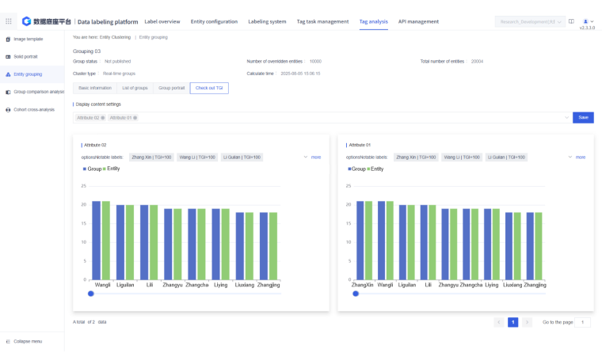Click the Image template sidebar icon
This screenshot has width=602, height=364.
(x=8, y=39)
